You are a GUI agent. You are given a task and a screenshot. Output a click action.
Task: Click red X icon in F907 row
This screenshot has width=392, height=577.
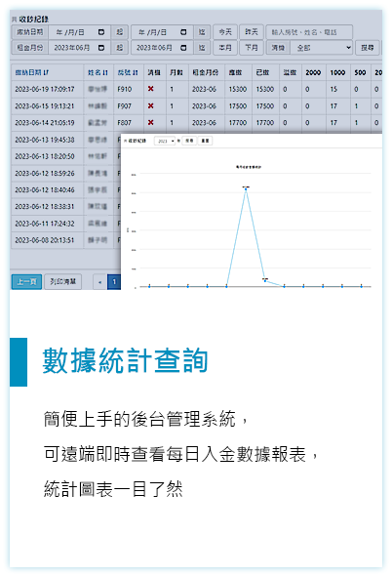pos(150,106)
